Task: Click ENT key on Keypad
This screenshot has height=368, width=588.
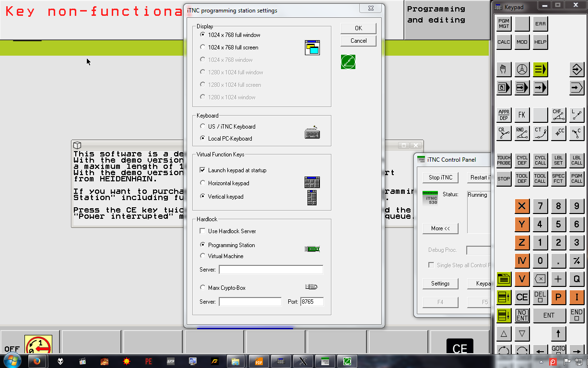Action: click(x=549, y=315)
